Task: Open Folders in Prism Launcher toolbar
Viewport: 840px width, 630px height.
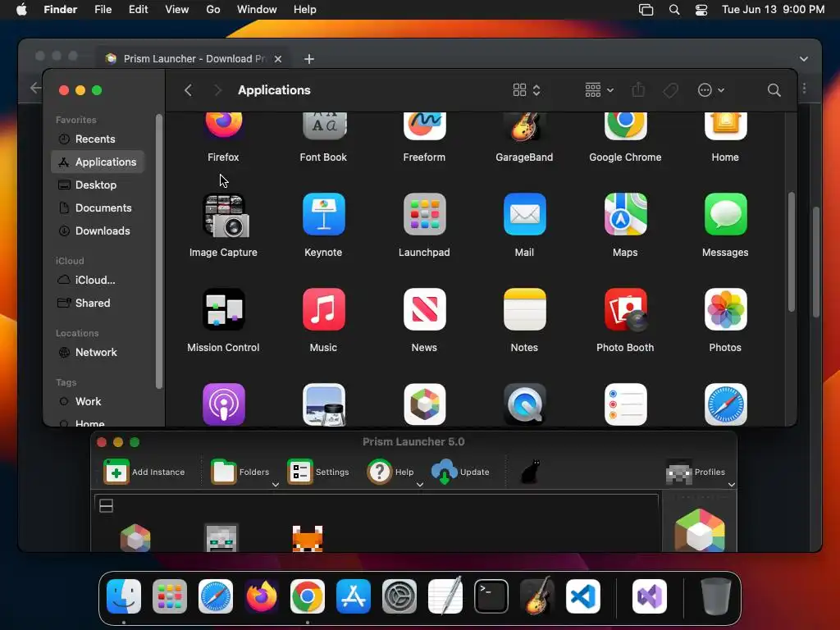Action: [240, 472]
